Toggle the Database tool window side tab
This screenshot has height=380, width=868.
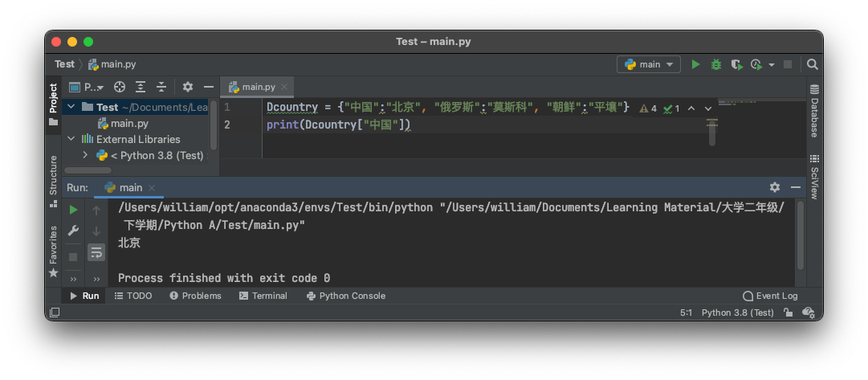click(813, 111)
